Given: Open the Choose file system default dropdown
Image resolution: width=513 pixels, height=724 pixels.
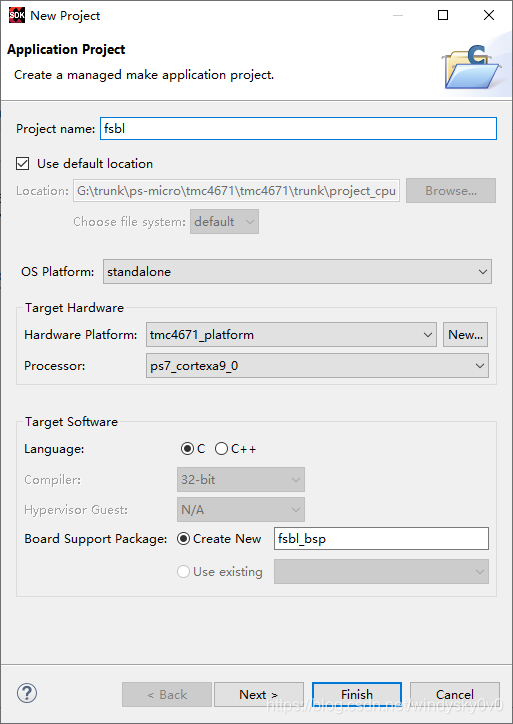Looking at the screenshot, I should (224, 222).
